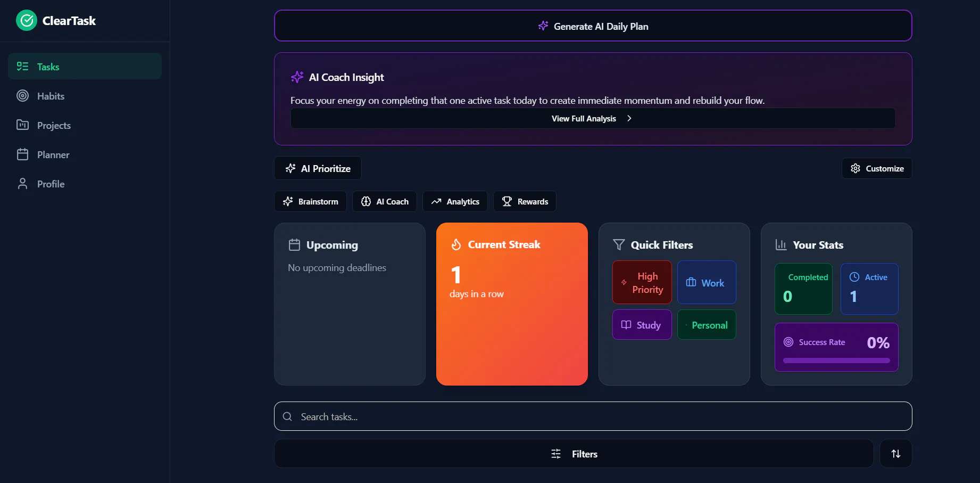Open the Analytics view
980x483 pixels.
[455, 201]
